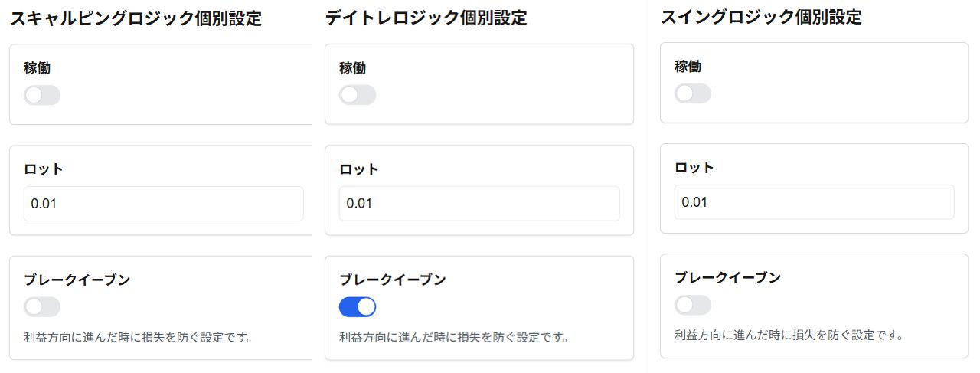
Task: Click the スイングロジック個別設定 heading
Action: pos(761,17)
